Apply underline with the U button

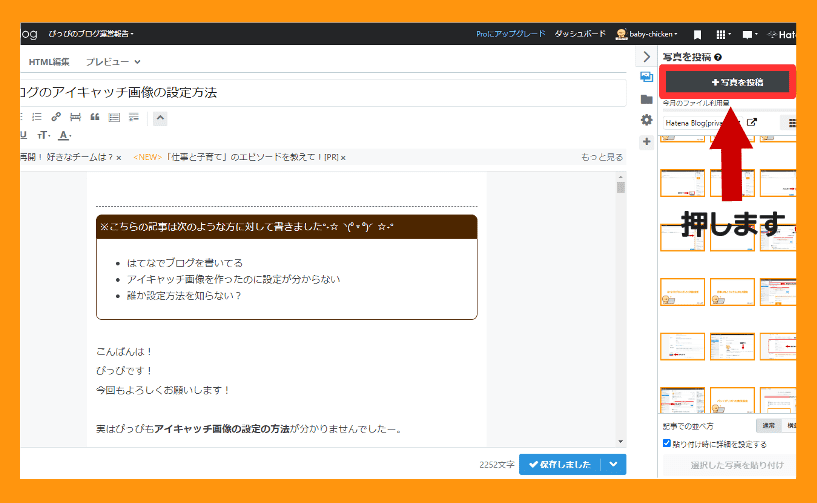pyautogui.click(x=23, y=136)
